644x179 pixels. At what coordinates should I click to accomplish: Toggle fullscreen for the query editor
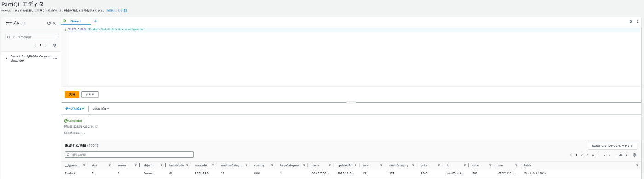click(x=631, y=22)
